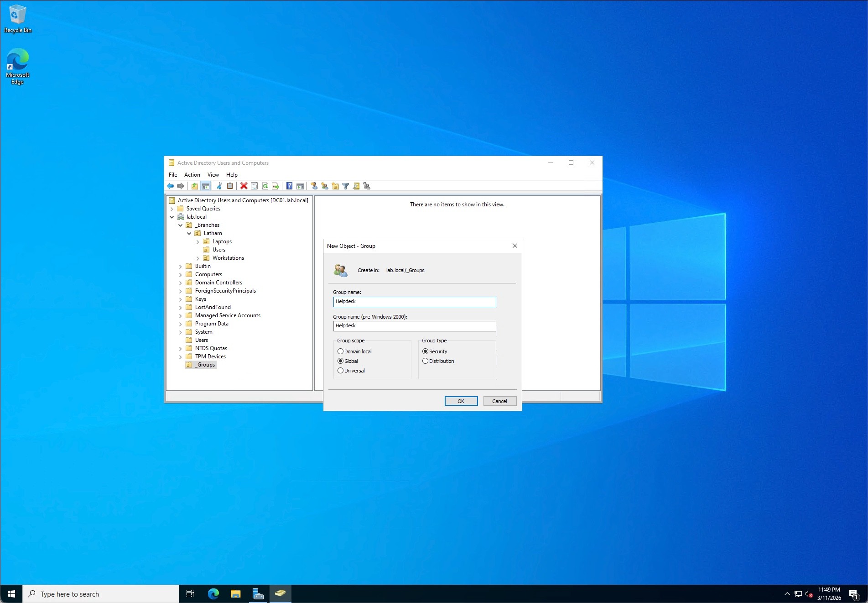Click the Refresh toolbar icon
The width and height of the screenshot is (868, 603).
[x=265, y=186]
